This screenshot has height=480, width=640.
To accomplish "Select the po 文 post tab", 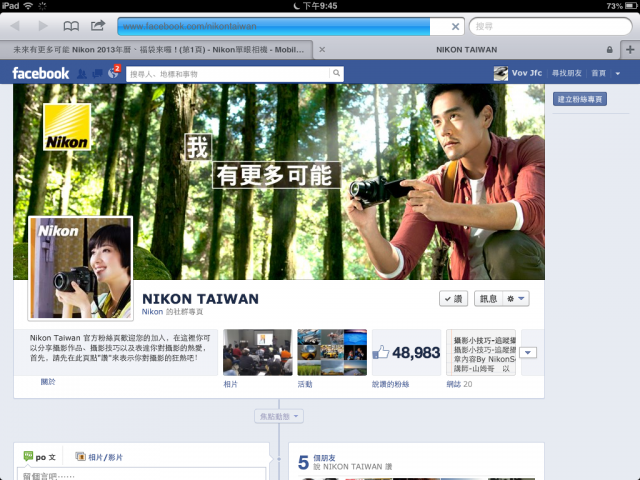I will pyautogui.click(x=40, y=457).
